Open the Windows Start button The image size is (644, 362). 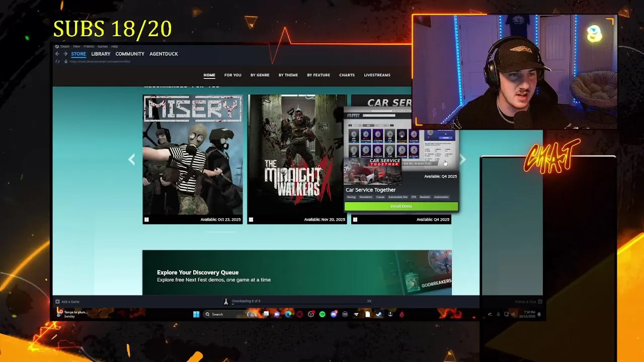pyautogui.click(x=196, y=314)
